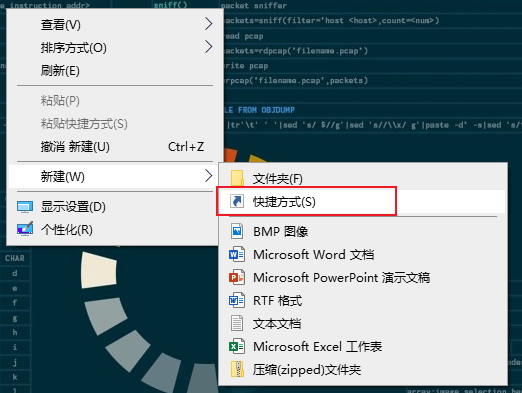Click the 文本文档 notepad icon
Screen dimensions: 522x393
(x=237, y=323)
